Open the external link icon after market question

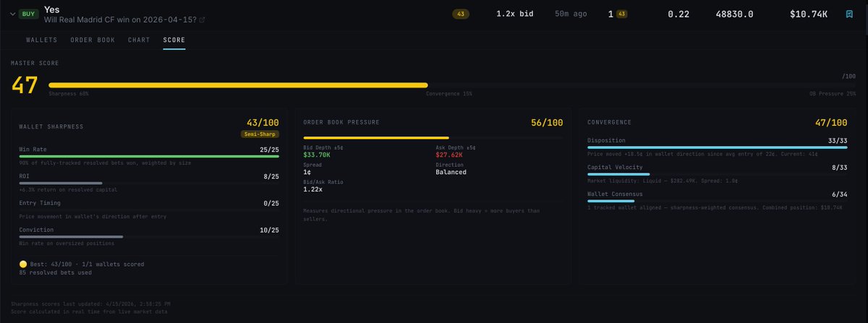[x=202, y=20]
